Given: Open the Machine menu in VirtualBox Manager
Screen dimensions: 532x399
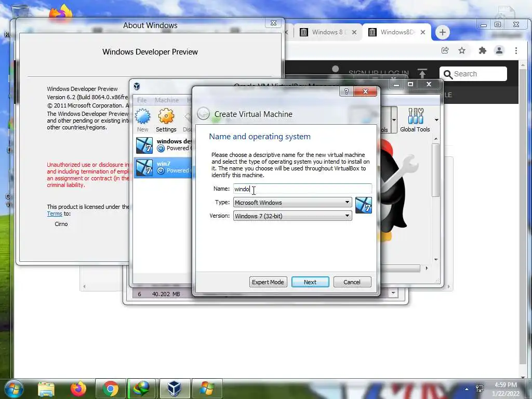Looking at the screenshot, I should 167,100.
